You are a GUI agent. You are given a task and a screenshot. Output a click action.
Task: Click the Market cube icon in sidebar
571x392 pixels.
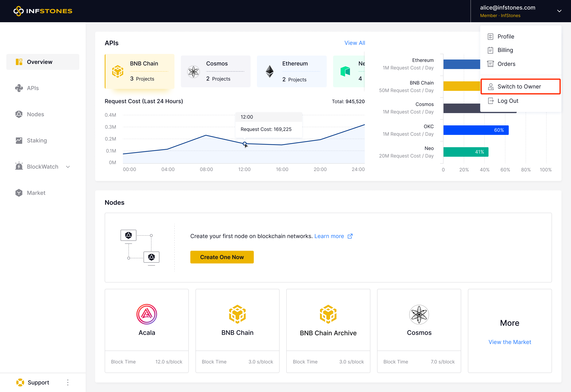(x=19, y=193)
